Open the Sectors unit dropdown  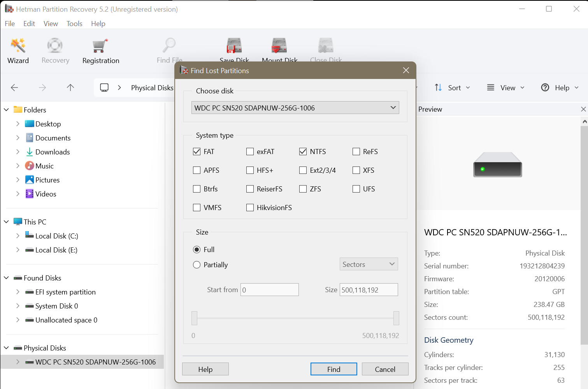[x=369, y=264]
